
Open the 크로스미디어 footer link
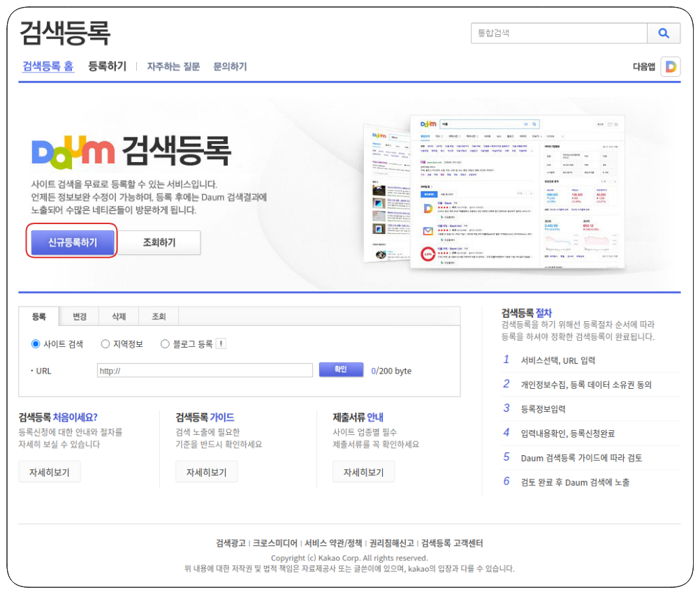click(x=275, y=543)
